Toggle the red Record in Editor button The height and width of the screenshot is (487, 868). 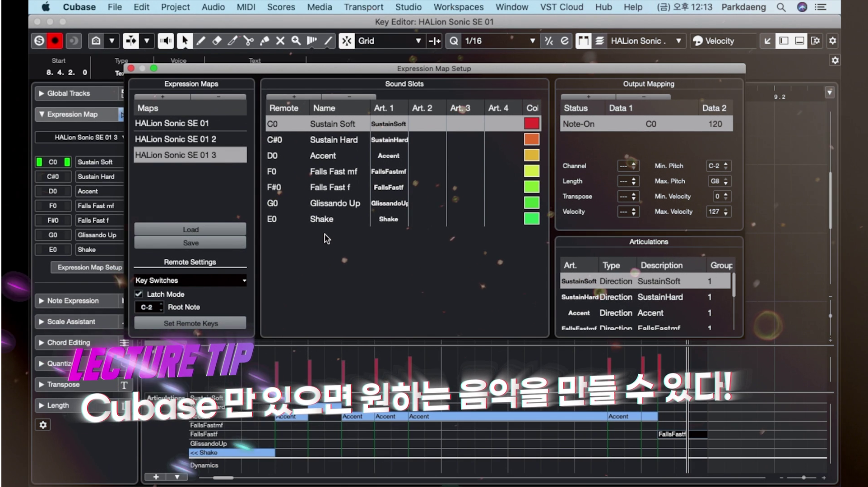coord(55,41)
